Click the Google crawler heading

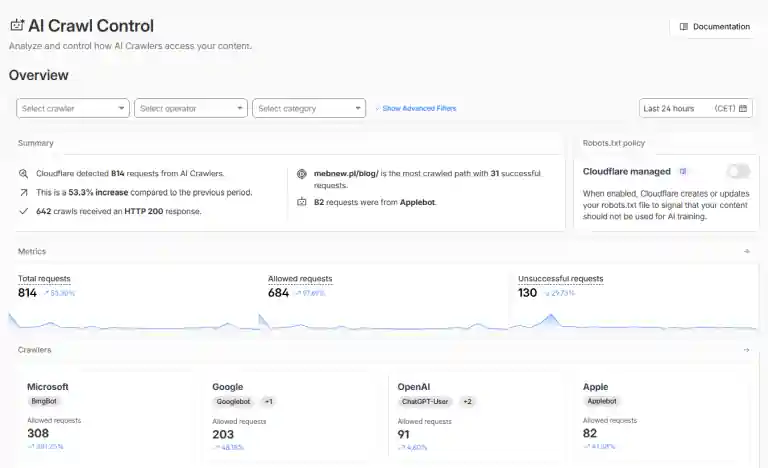point(227,387)
